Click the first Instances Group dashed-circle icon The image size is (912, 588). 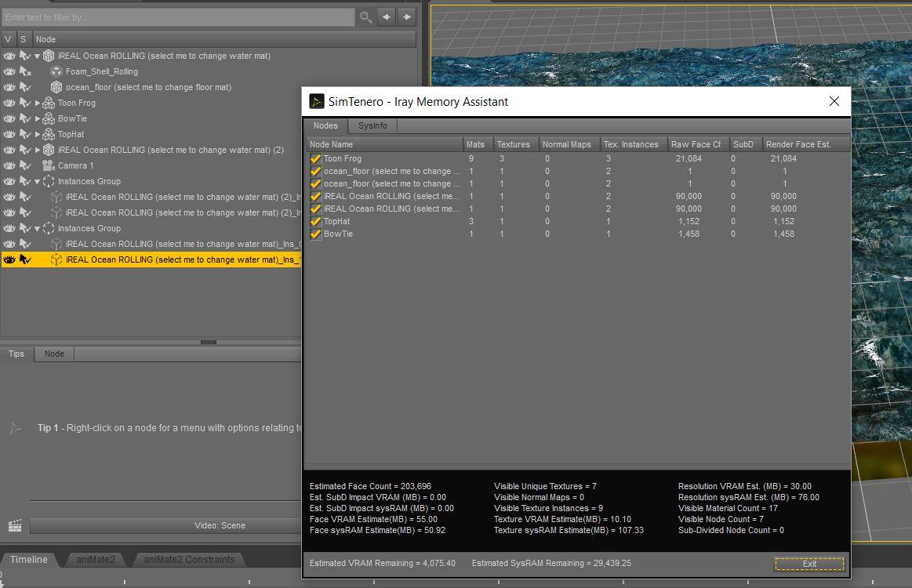coord(49,181)
